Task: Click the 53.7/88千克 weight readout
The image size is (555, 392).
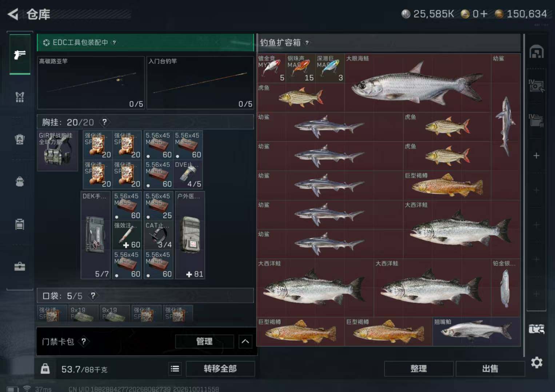Action: tap(84, 369)
